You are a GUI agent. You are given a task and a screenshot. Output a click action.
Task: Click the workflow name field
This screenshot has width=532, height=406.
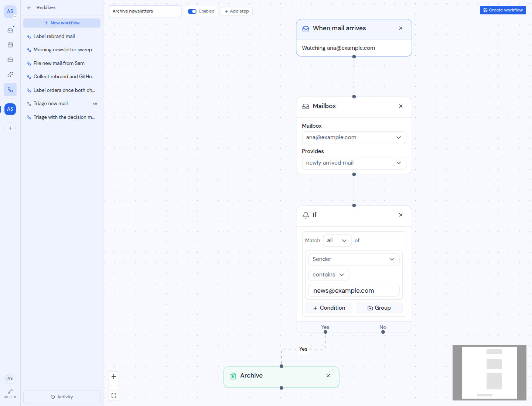145,11
